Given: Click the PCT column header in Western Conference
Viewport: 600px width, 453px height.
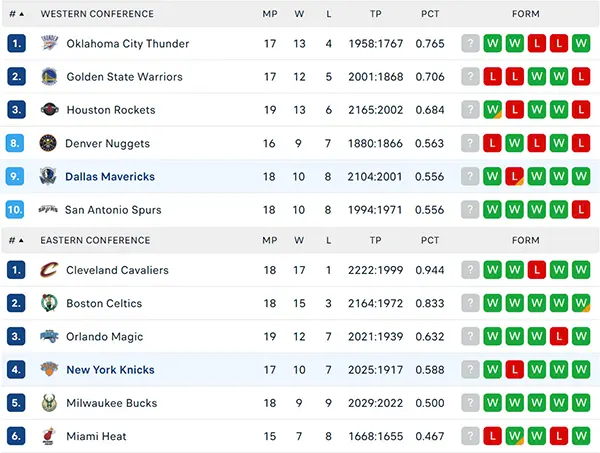Looking at the screenshot, I should coord(430,14).
